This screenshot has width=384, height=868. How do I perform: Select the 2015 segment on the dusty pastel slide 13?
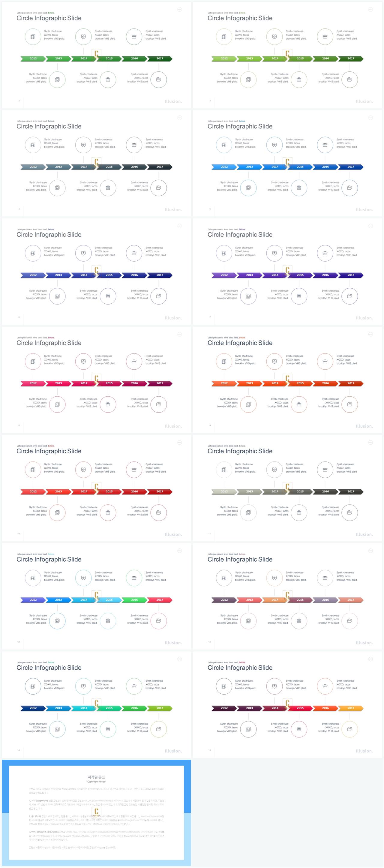pos(300,600)
